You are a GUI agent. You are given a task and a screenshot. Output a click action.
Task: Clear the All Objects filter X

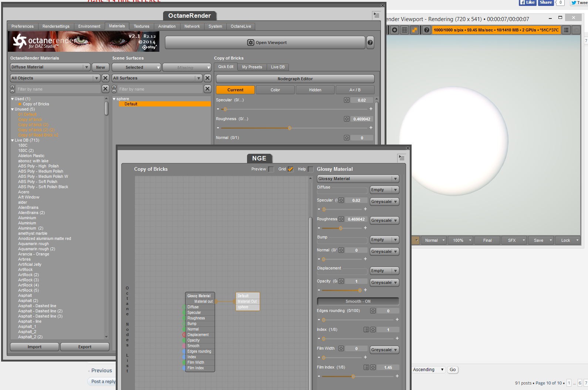tap(105, 78)
